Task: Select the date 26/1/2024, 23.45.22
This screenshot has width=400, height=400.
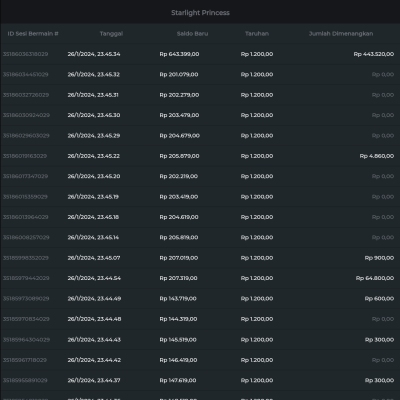Action: pos(94,156)
